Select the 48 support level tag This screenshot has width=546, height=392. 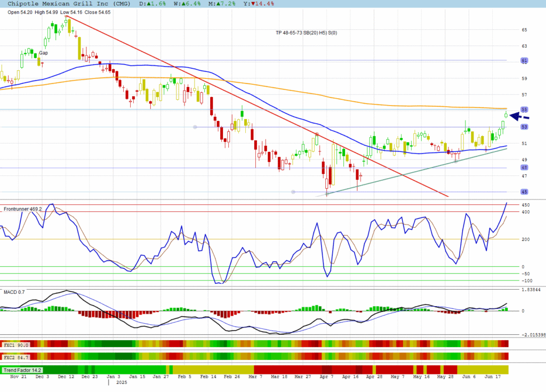tap(525, 167)
